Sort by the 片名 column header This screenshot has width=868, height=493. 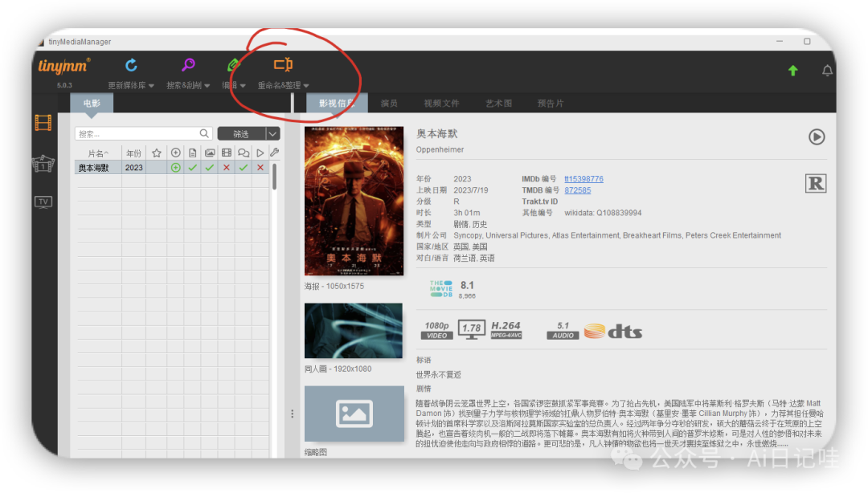[99, 153]
